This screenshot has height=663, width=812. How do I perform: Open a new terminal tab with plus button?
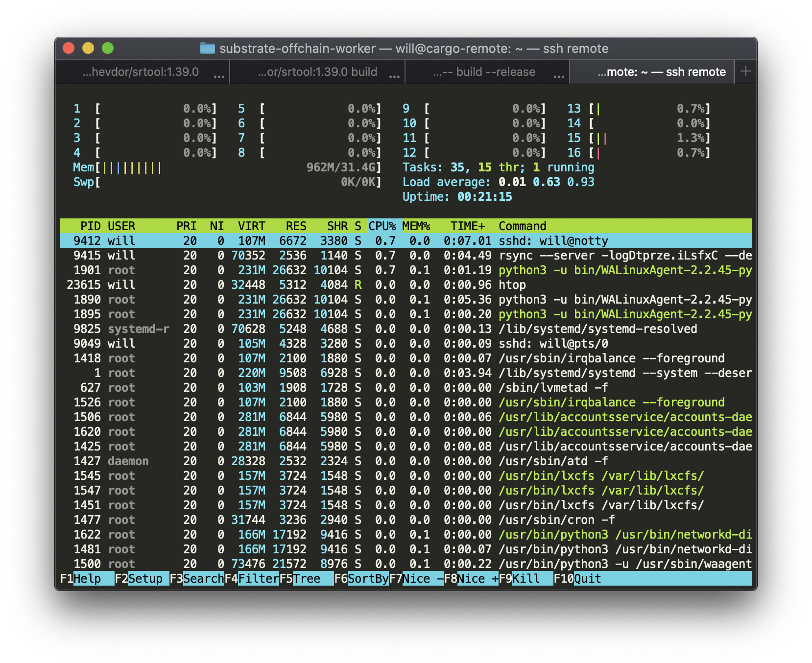746,71
